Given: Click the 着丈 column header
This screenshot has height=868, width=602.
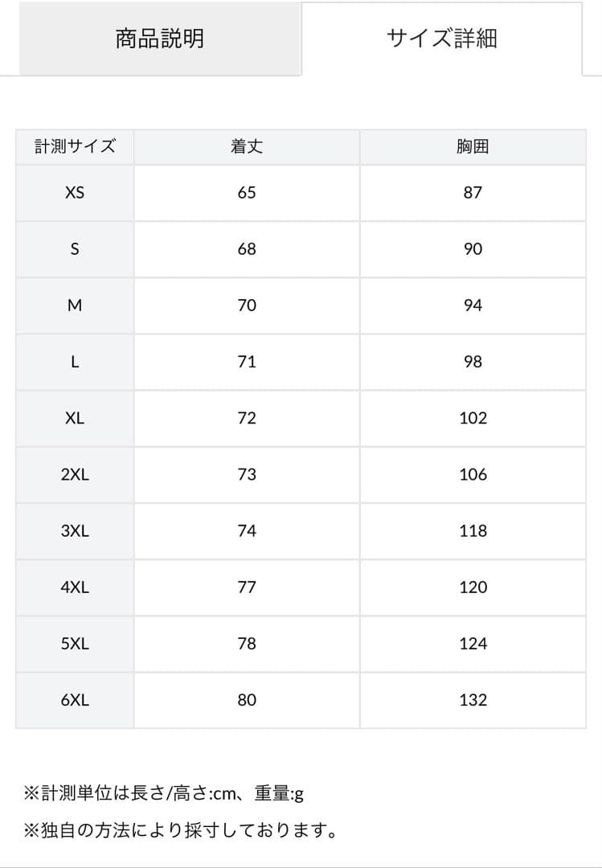Looking at the screenshot, I should tap(248, 147).
